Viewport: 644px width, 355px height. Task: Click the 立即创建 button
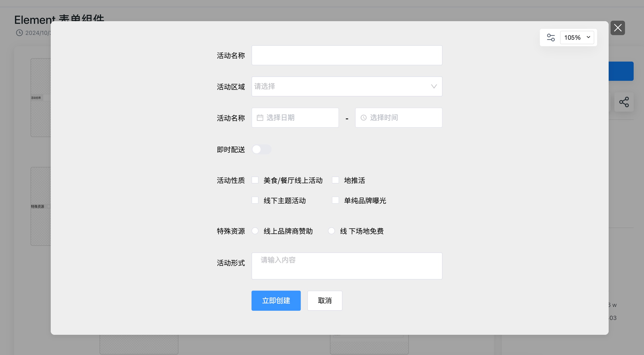[276, 300]
